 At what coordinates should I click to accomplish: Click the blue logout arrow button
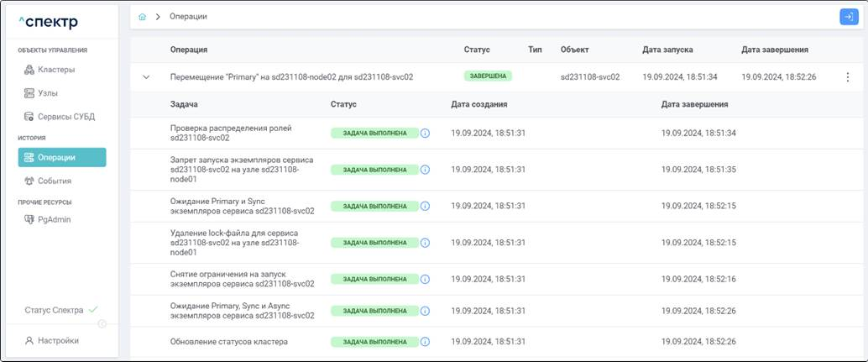tap(849, 17)
